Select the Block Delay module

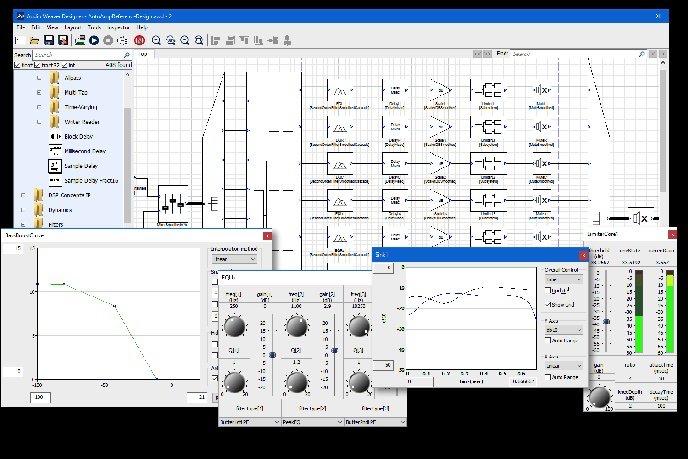click(78, 136)
